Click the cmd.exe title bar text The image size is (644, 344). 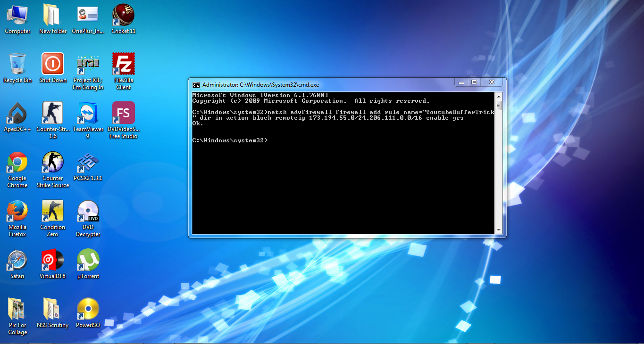260,85
